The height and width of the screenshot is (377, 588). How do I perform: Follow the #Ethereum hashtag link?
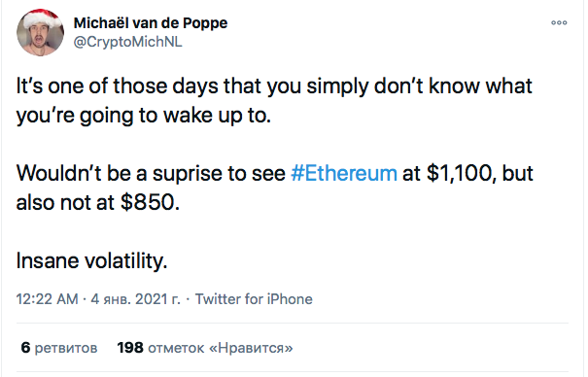[344, 173]
